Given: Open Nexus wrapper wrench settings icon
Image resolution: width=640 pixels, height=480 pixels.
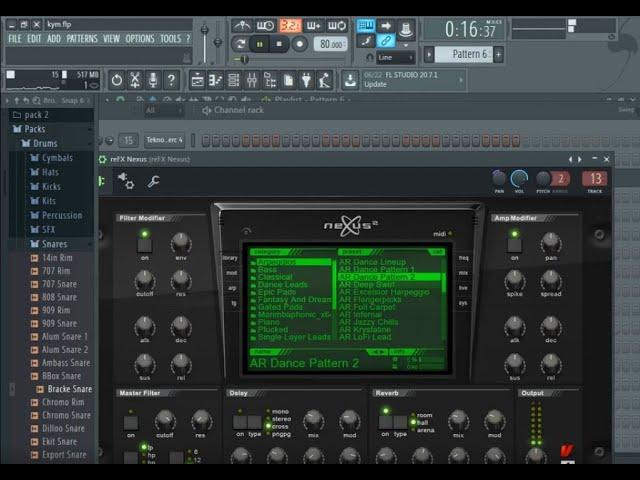Looking at the screenshot, I should [153, 181].
